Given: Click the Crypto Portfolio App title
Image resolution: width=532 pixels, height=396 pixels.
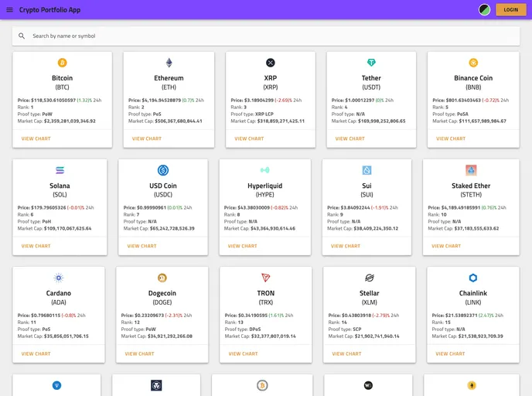Looking at the screenshot, I should click(49, 10).
